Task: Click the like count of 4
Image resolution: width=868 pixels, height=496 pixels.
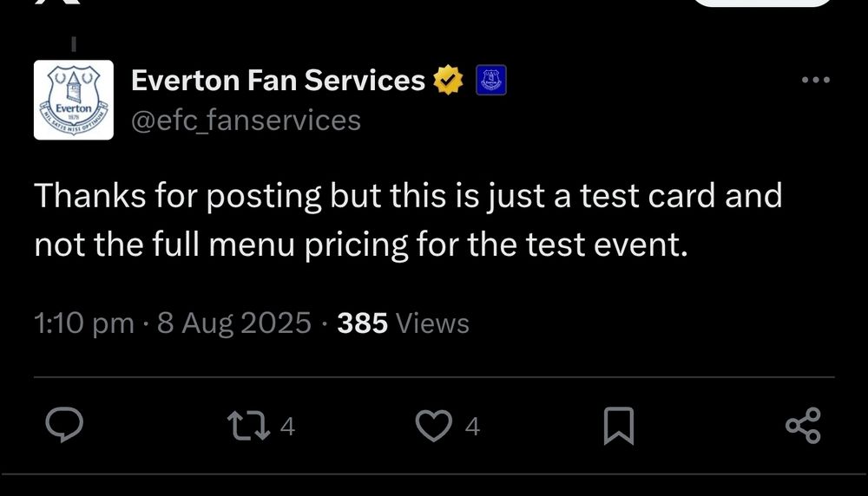Action: 472,426
